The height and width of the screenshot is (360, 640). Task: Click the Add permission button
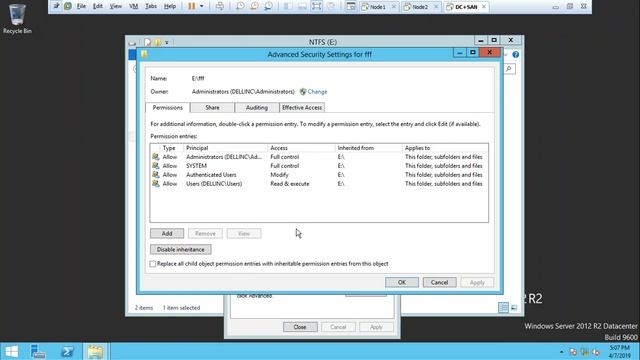tap(167, 233)
